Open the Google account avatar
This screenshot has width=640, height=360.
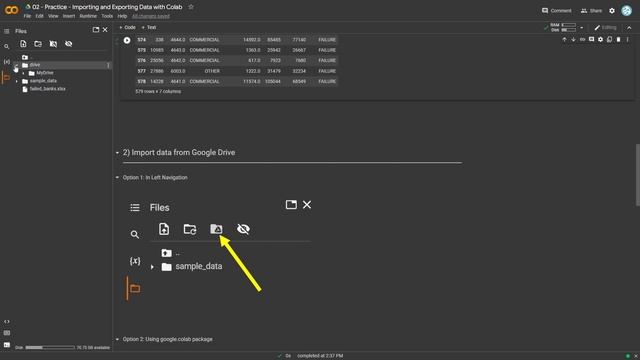(627, 11)
